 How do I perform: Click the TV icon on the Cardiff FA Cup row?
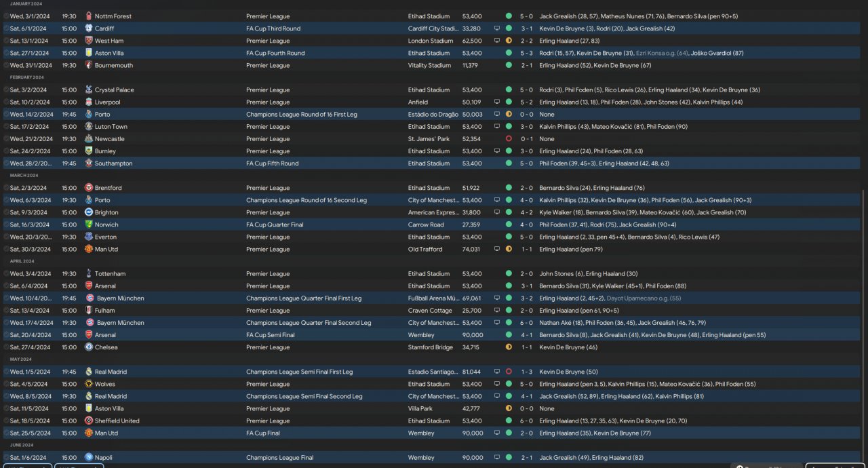click(497, 28)
